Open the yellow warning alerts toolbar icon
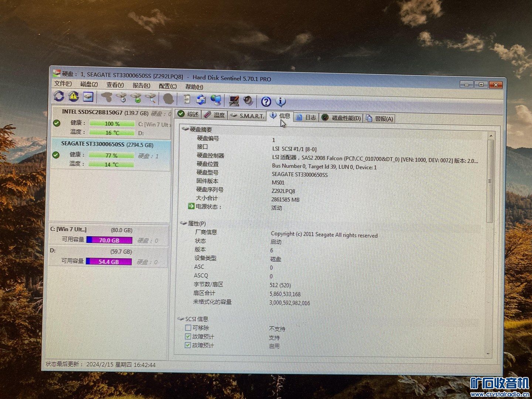 coord(74,96)
